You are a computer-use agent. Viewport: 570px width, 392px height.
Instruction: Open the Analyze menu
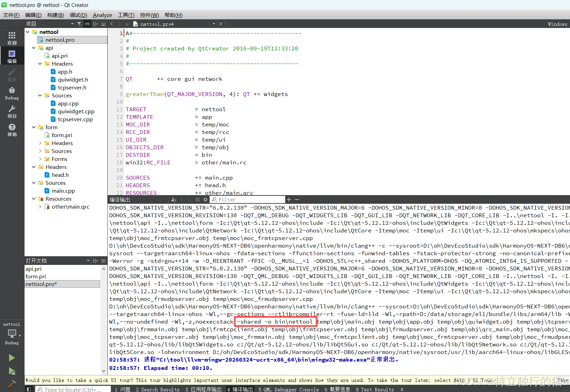[103, 15]
